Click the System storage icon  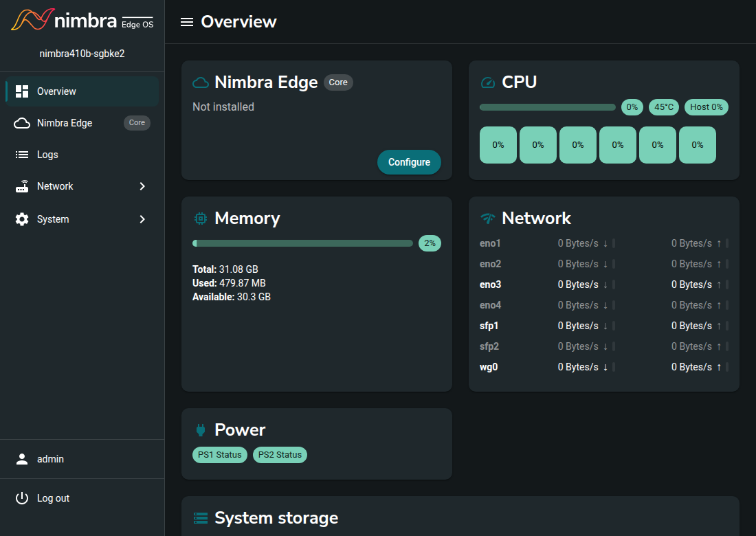[201, 518]
